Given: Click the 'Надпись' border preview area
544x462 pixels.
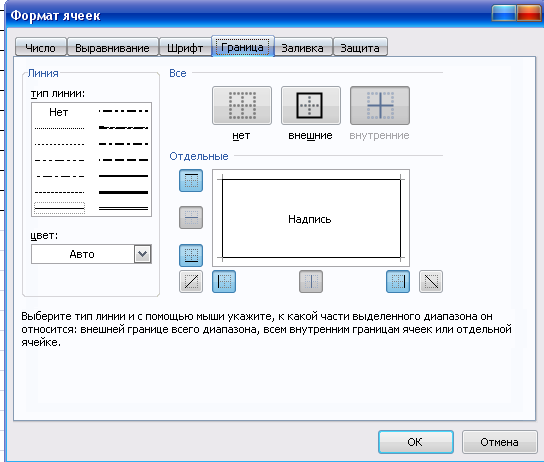Looking at the screenshot, I should point(311,218).
